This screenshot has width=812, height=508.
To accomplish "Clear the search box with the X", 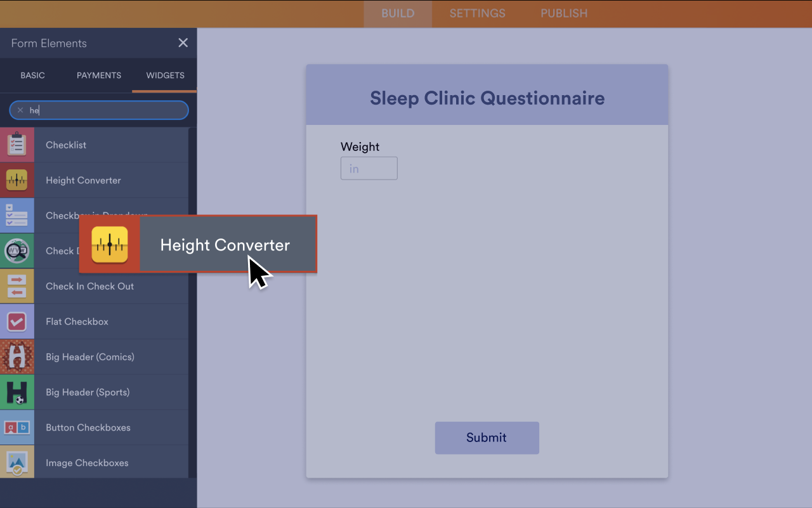I will tap(20, 110).
